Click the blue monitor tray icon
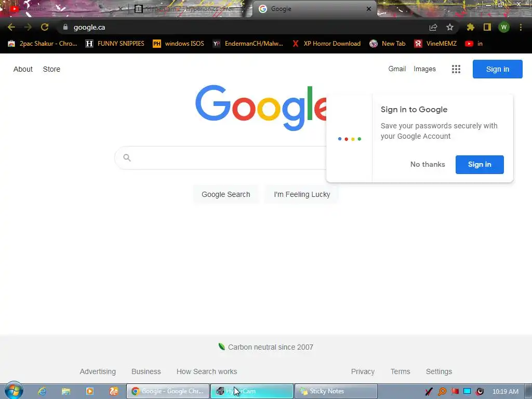The height and width of the screenshot is (399, 532). point(467,392)
